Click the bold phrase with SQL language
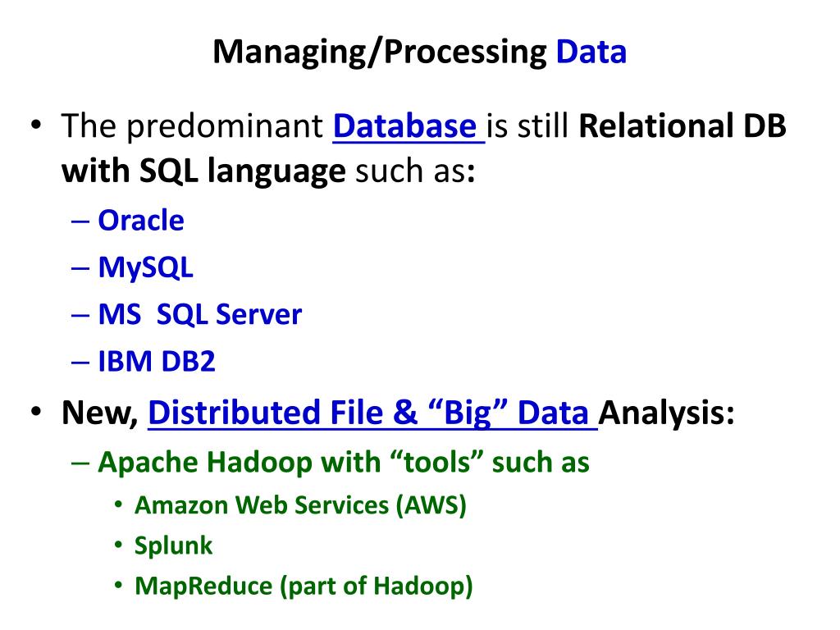Viewport: 840px width, 630px height. tap(203, 171)
